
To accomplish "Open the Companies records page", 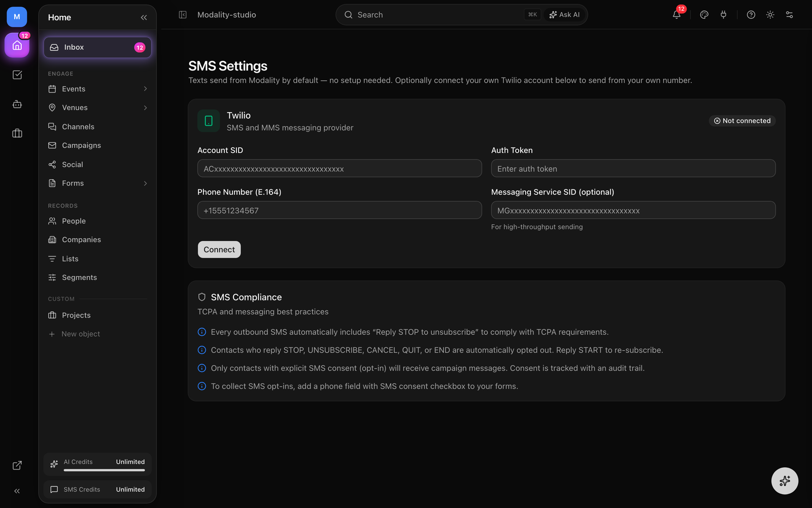I will pos(97,240).
